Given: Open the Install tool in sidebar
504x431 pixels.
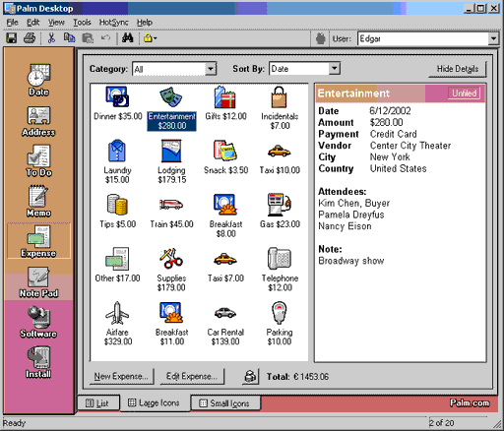Looking at the screenshot, I should pos(38,362).
